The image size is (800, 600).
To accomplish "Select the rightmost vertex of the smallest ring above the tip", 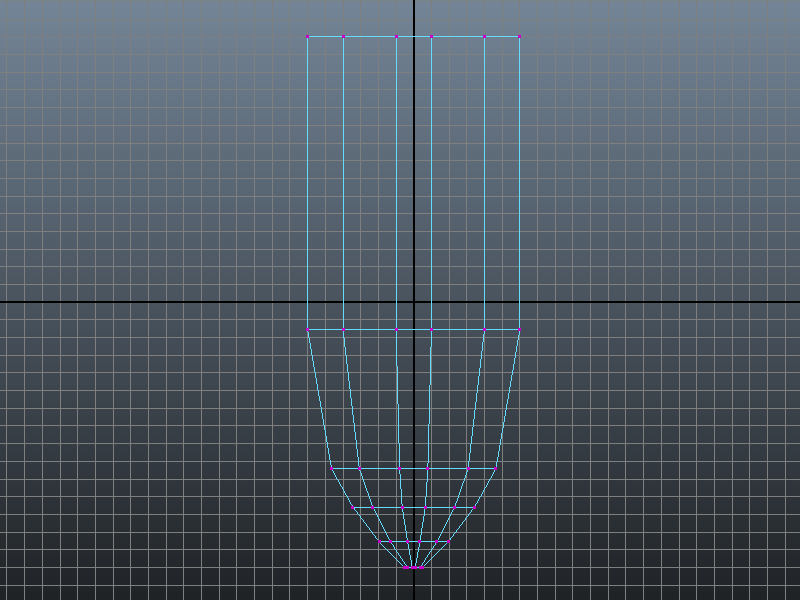I will pos(447,542).
